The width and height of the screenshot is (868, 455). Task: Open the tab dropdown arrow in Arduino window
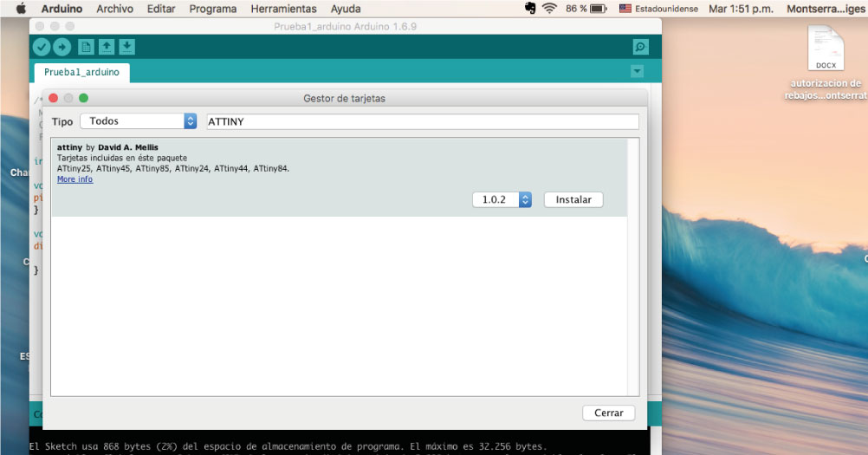pos(638,71)
